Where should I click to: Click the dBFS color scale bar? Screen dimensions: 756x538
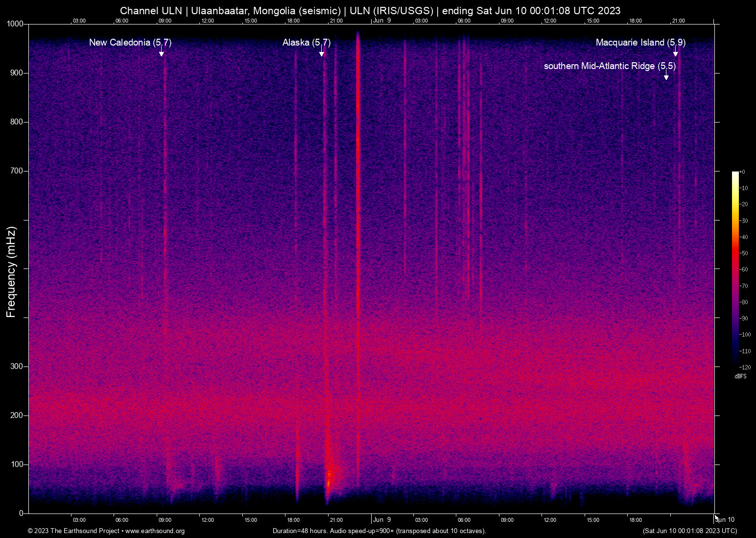pos(735,269)
